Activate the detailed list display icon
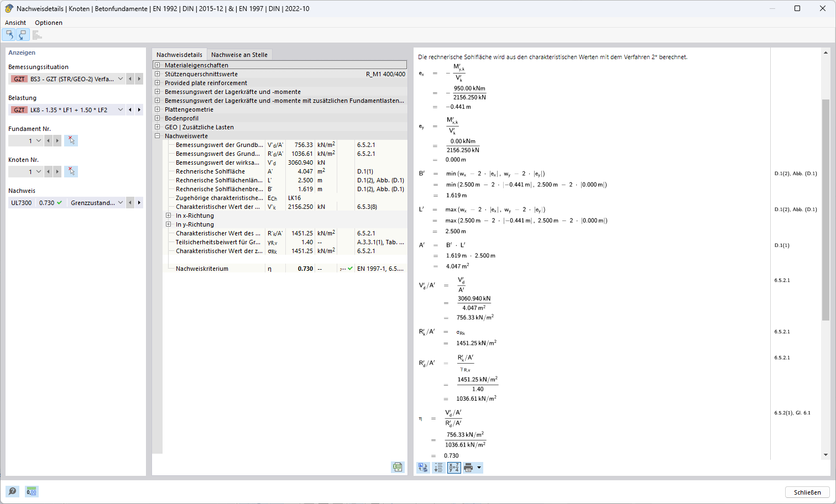The height and width of the screenshot is (504, 836). [x=437, y=467]
